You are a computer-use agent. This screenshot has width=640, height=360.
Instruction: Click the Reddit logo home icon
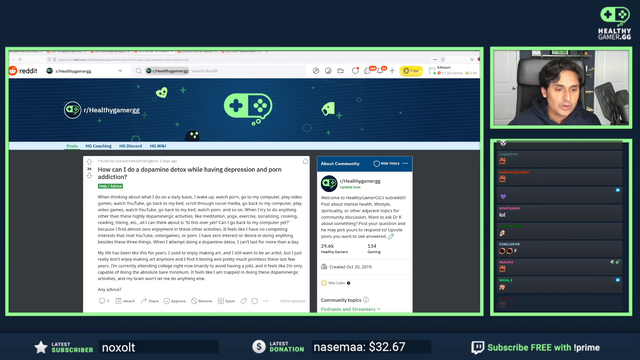click(13, 71)
